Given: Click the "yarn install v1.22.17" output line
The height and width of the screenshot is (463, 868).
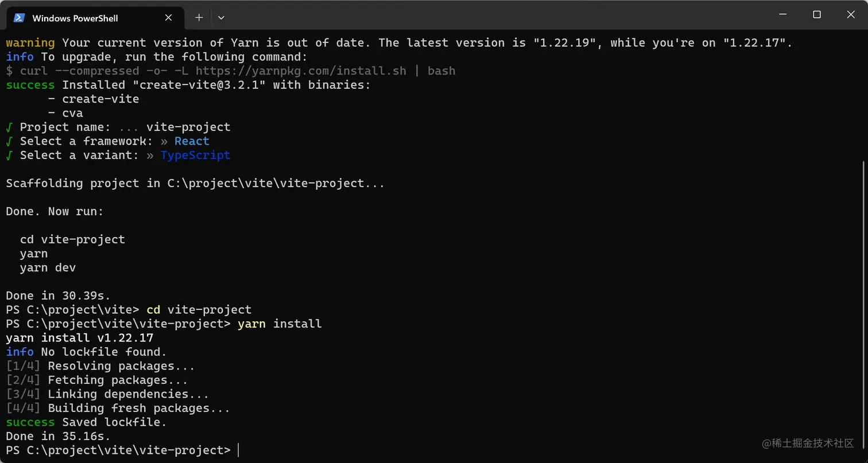Looking at the screenshot, I should (79, 338).
